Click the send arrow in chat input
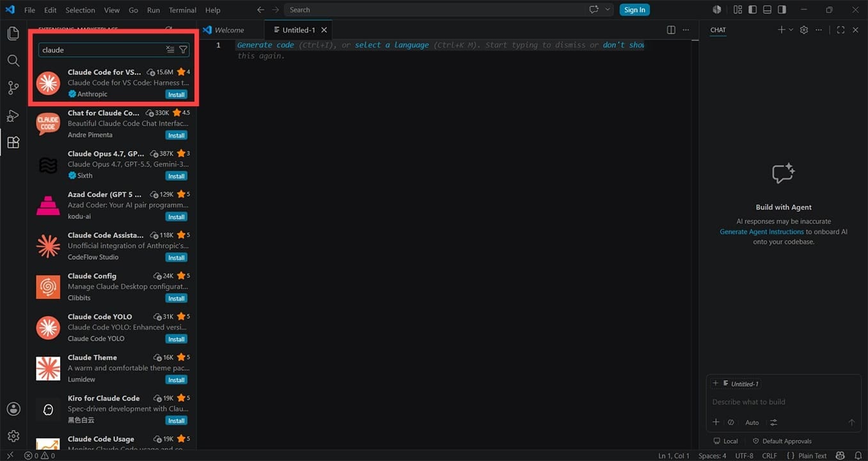This screenshot has height=461, width=868. pyautogui.click(x=851, y=422)
